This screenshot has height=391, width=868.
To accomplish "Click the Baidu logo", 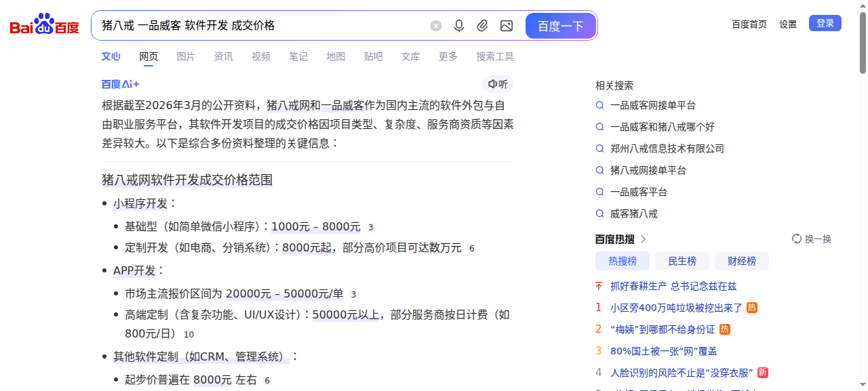I will tap(44, 25).
